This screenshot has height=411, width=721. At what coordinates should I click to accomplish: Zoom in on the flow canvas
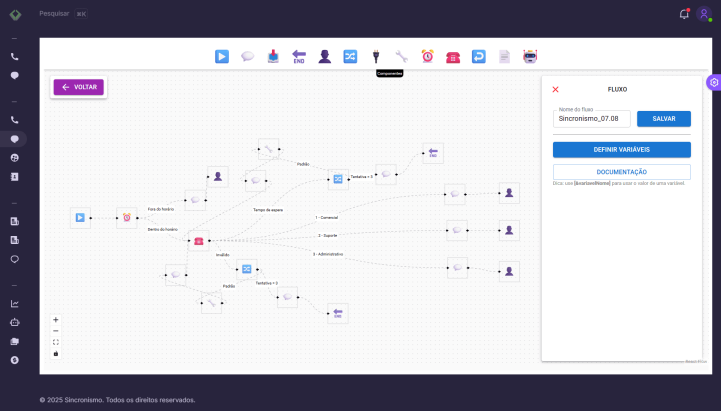point(56,320)
